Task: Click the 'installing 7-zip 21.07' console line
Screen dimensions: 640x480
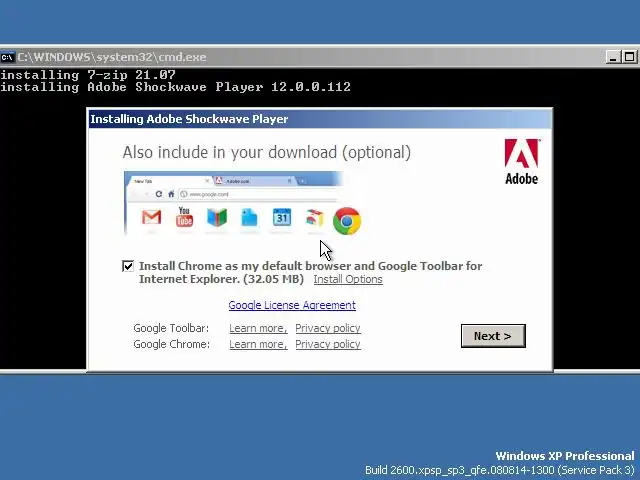Action: pos(88,75)
